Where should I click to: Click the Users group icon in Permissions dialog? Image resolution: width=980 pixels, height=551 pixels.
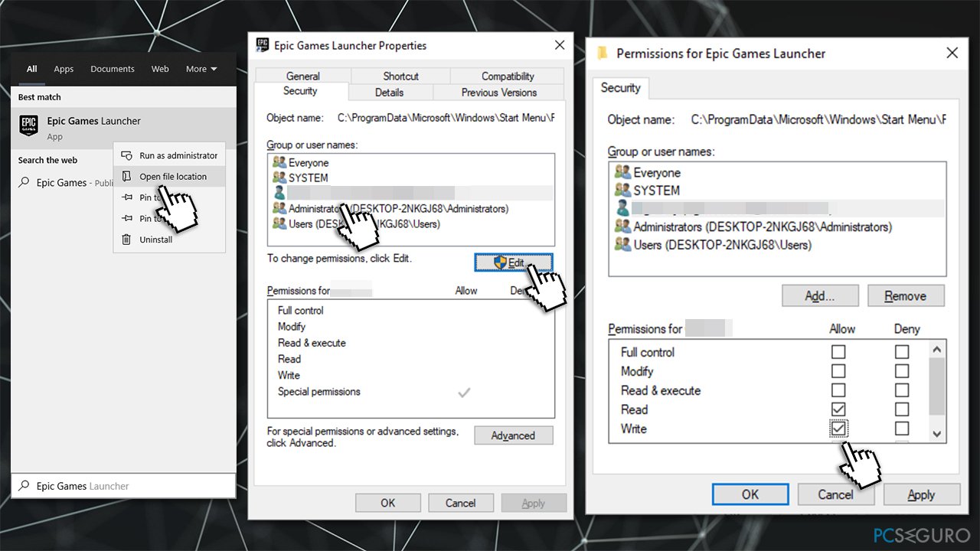pos(622,245)
